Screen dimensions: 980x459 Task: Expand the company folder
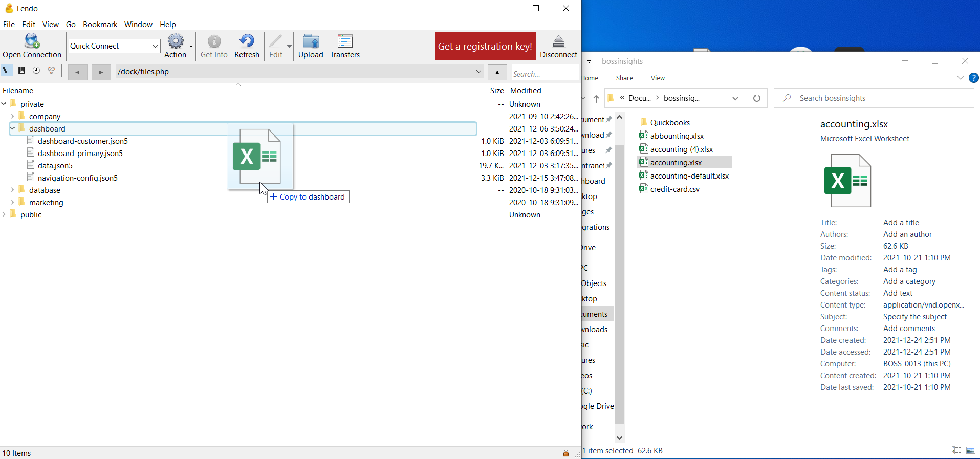(12, 116)
